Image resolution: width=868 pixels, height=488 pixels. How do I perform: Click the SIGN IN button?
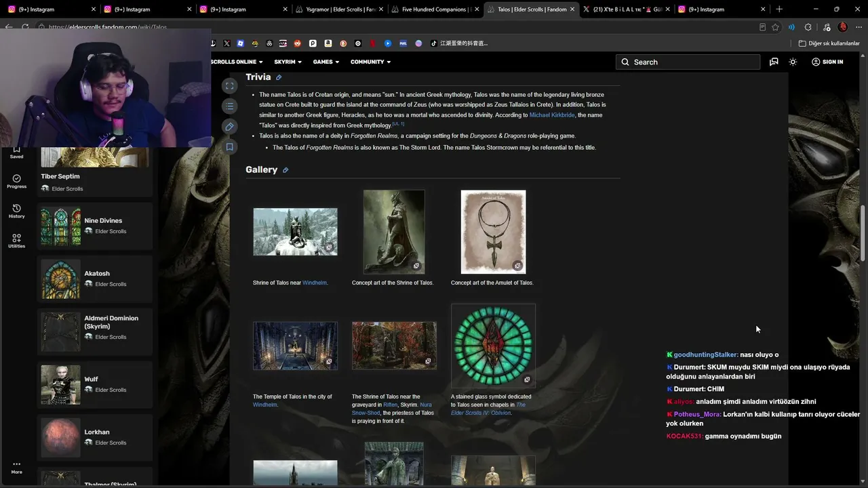827,62
